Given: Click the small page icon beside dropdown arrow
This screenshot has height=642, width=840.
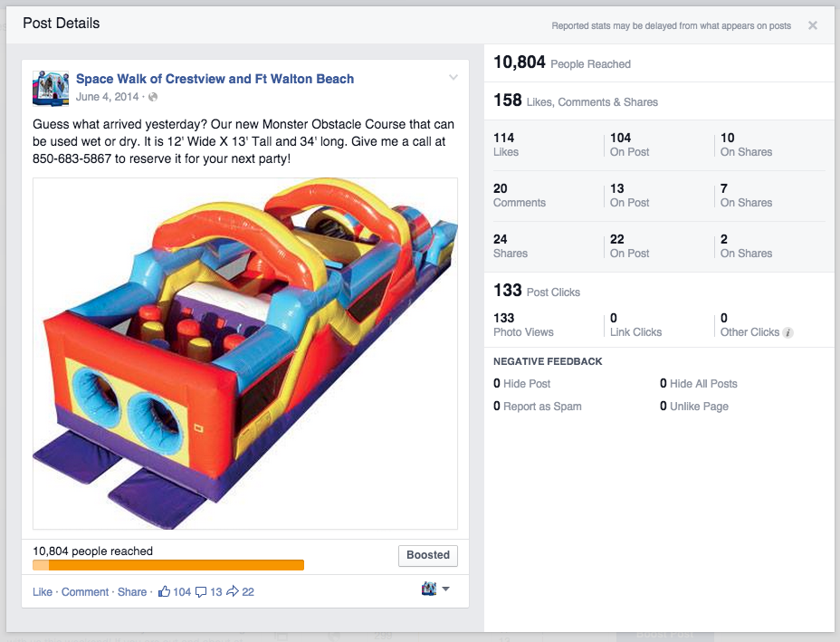Looking at the screenshot, I should pyautogui.click(x=428, y=589).
